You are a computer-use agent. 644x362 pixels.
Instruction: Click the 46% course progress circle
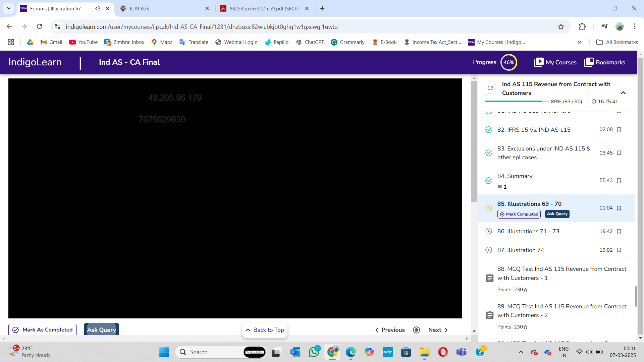point(508,62)
